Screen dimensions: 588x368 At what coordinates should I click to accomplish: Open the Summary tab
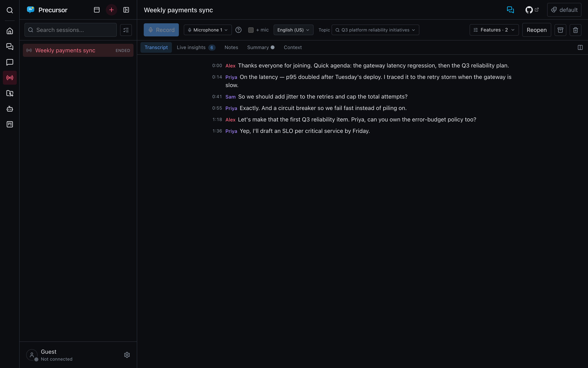pos(261,47)
